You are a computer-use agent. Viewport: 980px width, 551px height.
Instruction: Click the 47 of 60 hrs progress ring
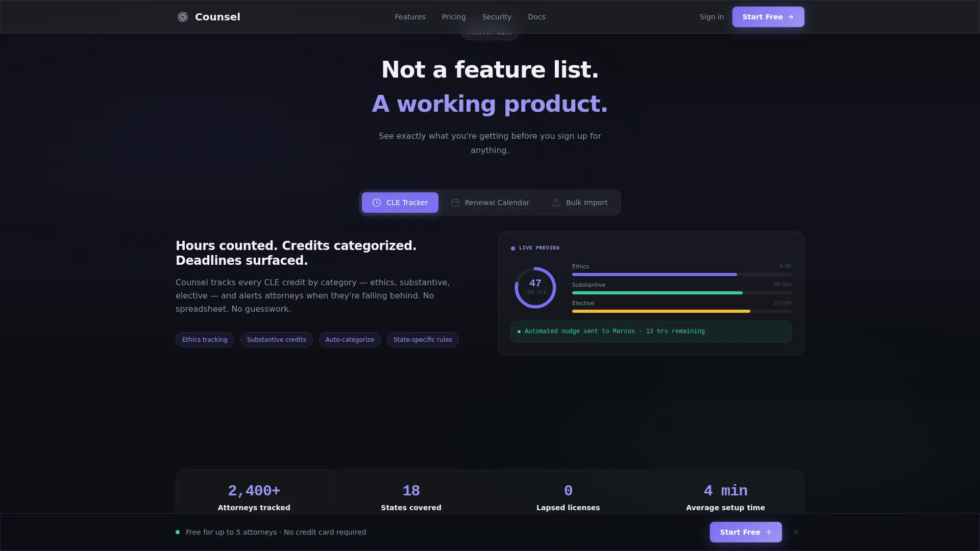click(535, 288)
